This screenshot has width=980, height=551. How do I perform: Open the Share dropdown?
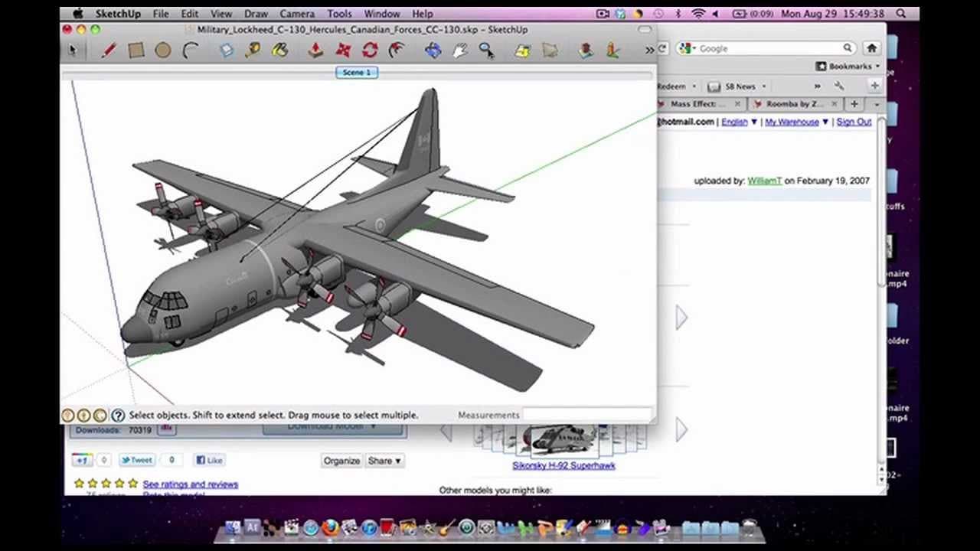click(385, 461)
